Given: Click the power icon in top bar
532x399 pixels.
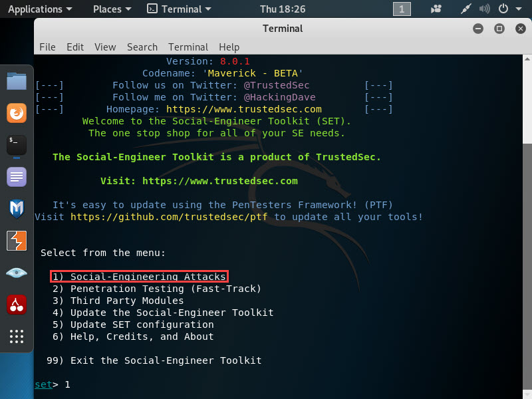Looking at the screenshot, I should pyautogui.click(x=503, y=9).
